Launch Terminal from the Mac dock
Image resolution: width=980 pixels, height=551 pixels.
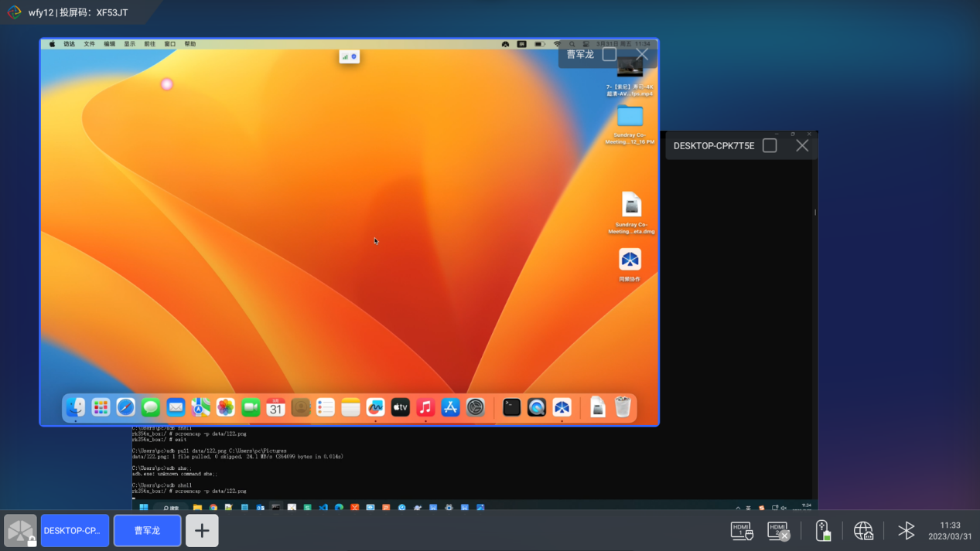[x=511, y=407]
